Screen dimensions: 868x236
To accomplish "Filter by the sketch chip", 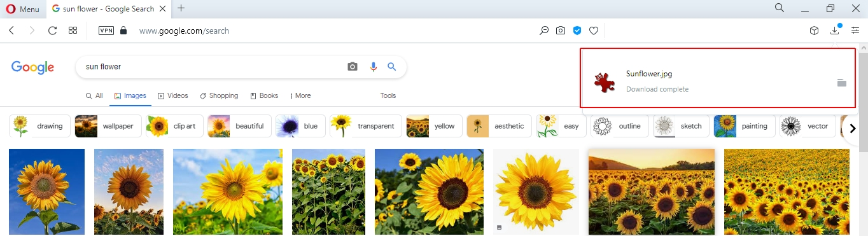I will (x=682, y=126).
